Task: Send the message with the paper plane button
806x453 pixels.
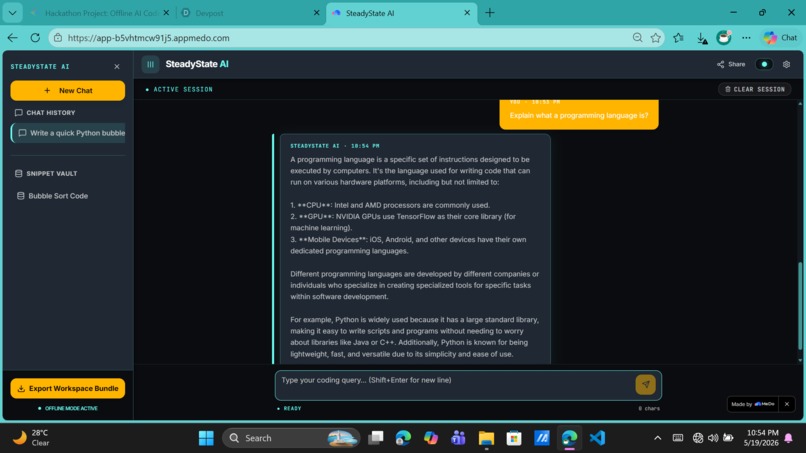Action: pos(645,384)
